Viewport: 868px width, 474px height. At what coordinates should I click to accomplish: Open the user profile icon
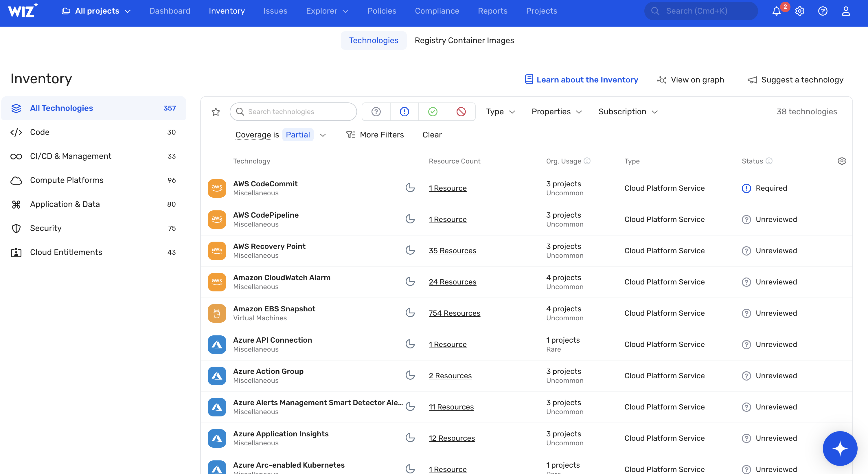pos(846,11)
